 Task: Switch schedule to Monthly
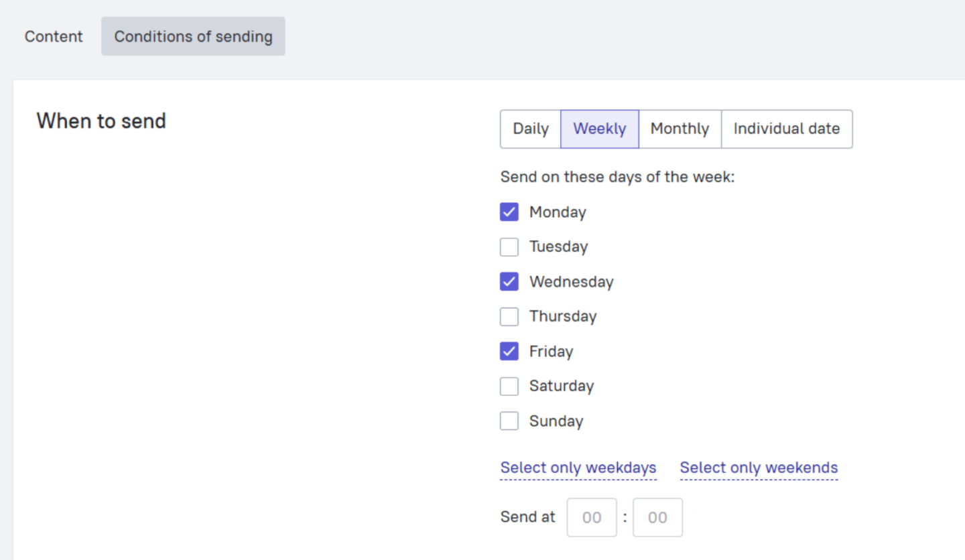click(x=680, y=129)
